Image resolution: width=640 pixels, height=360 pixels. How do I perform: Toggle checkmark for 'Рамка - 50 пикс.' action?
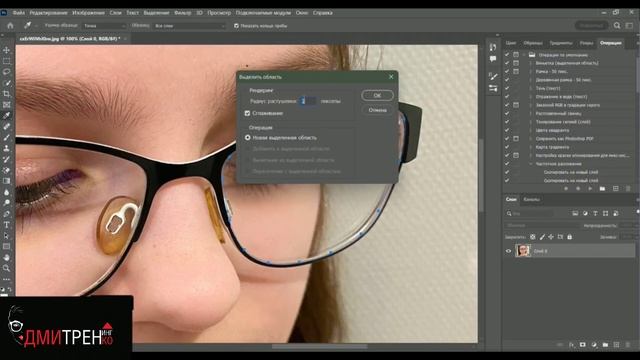pos(507,71)
